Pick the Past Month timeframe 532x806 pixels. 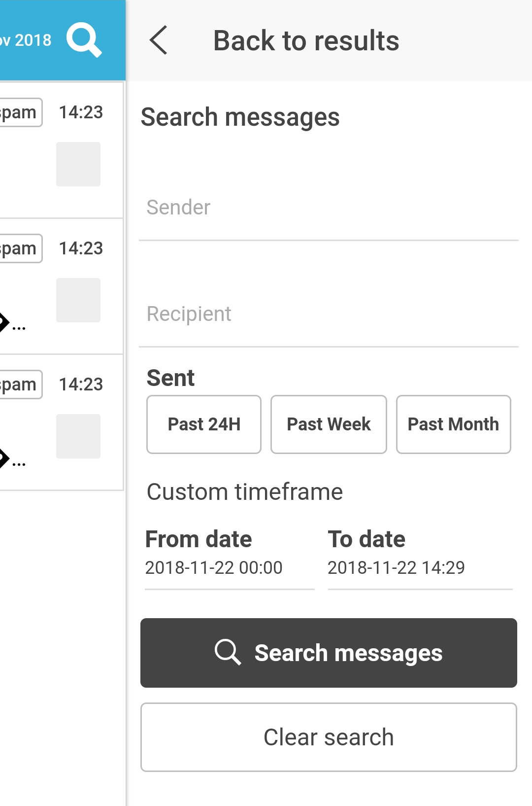(453, 424)
